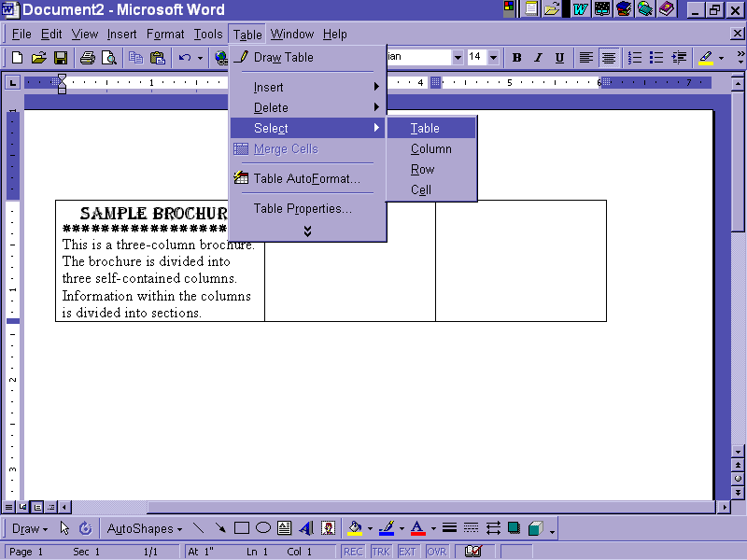The width and height of the screenshot is (747, 560).
Task: Click the Save icon in the toolbar
Action: pyautogui.click(x=60, y=58)
